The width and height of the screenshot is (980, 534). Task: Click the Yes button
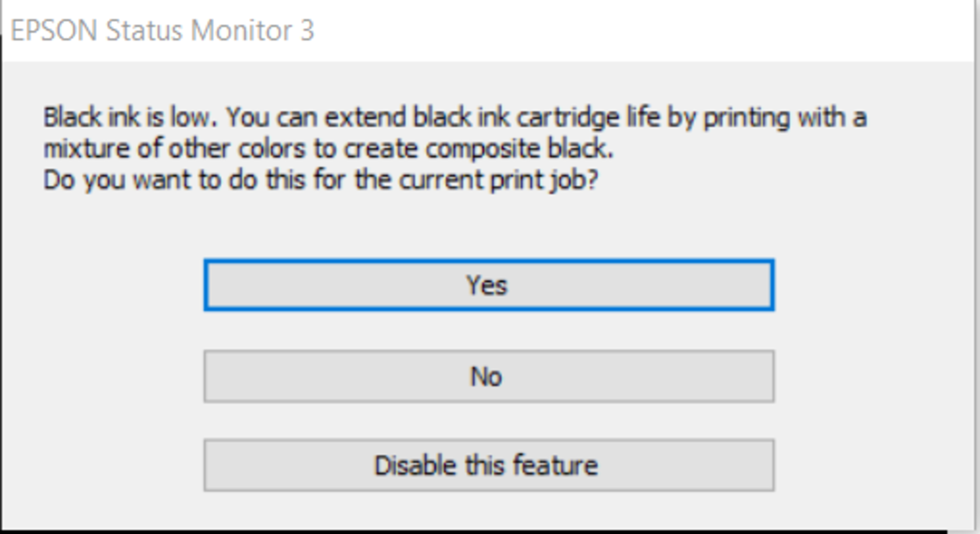(x=488, y=285)
